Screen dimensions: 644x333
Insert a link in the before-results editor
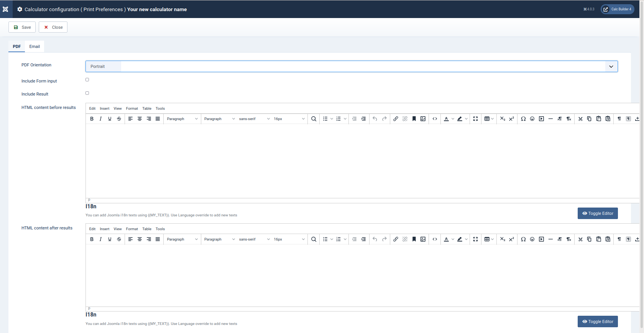click(396, 119)
